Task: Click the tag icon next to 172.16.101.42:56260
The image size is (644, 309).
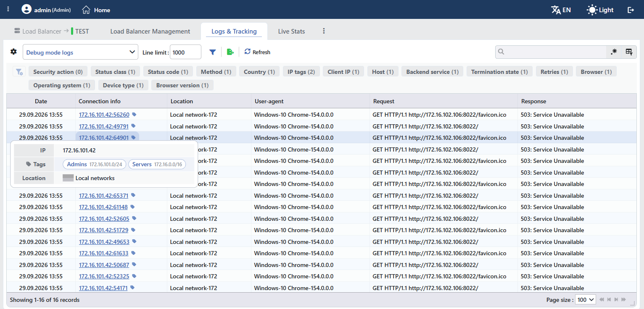Action: [134, 114]
